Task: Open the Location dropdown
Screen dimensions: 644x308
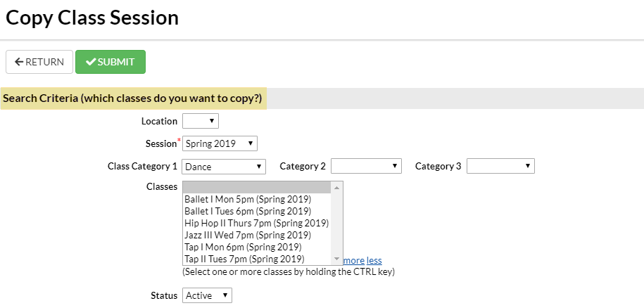Action: pyautogui.click(x=201, y=121)
